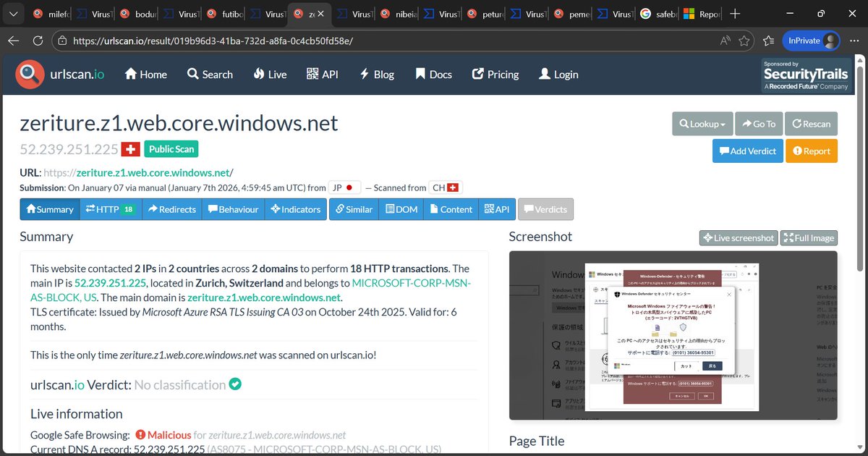Open the tab actions dropdown

click(15, 14)
